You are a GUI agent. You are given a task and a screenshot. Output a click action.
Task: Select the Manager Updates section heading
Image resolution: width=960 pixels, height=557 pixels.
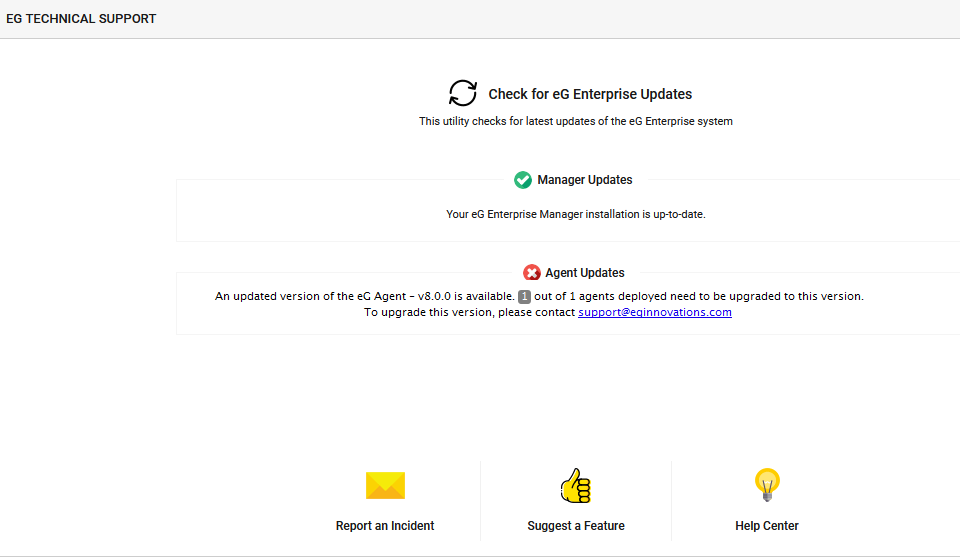click(x=585, y=180)
